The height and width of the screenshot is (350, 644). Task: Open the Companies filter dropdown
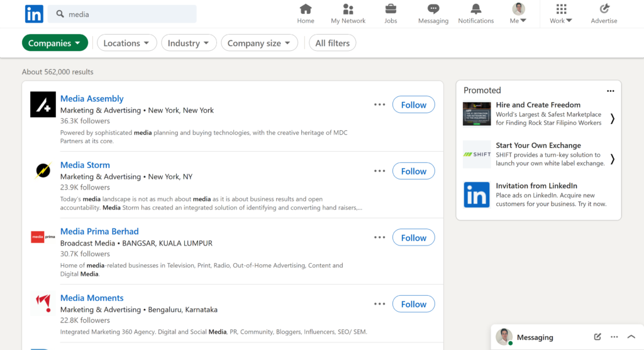(x=55, y=43)
